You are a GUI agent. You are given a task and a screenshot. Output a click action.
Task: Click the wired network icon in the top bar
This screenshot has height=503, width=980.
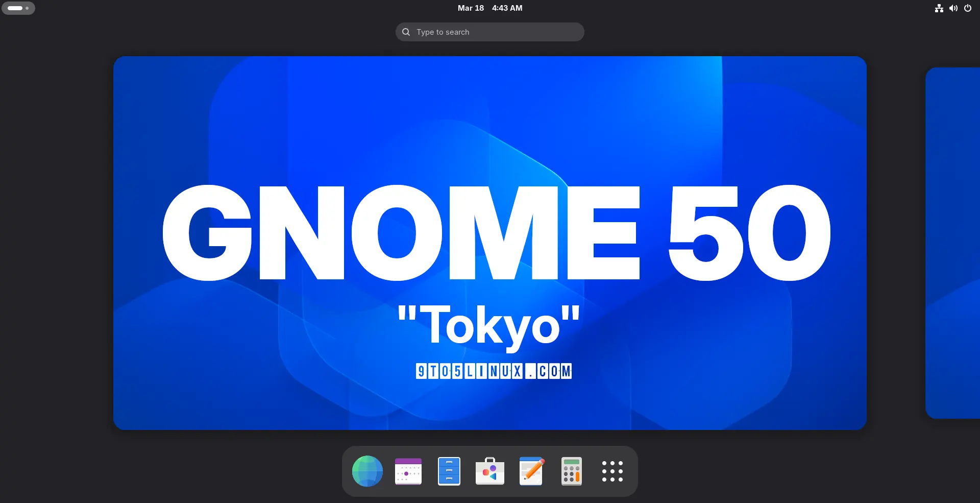click(x=939, y=8)
